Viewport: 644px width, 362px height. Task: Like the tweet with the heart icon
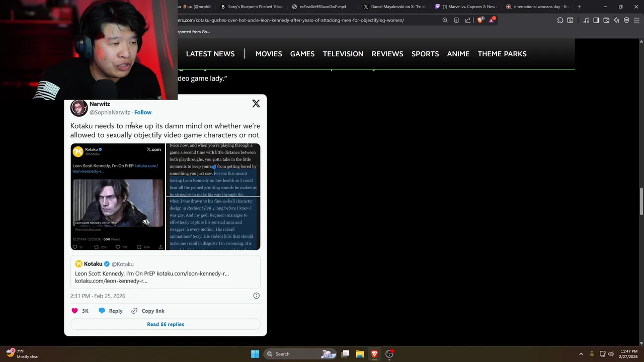[x=75, y=311]
